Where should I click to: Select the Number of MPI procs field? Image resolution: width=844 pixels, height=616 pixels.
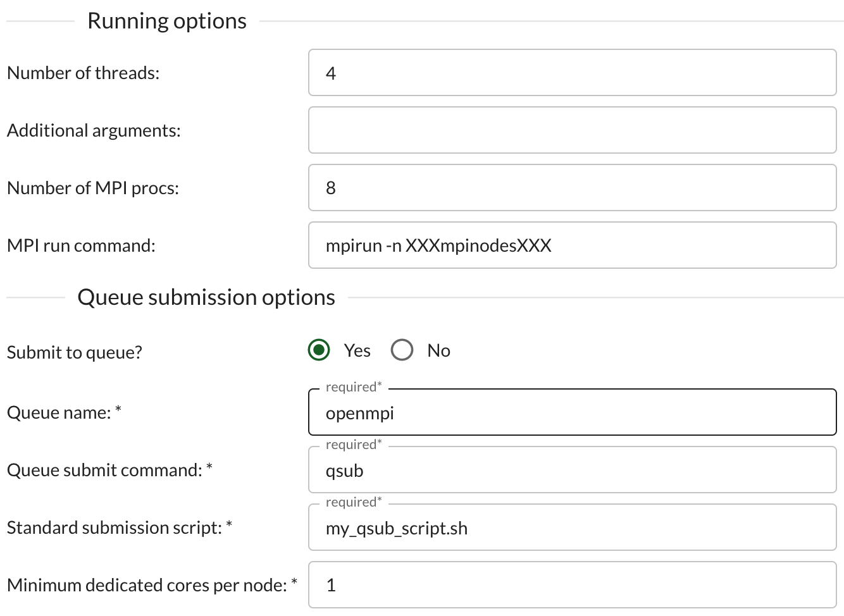[x=569, y=187]
